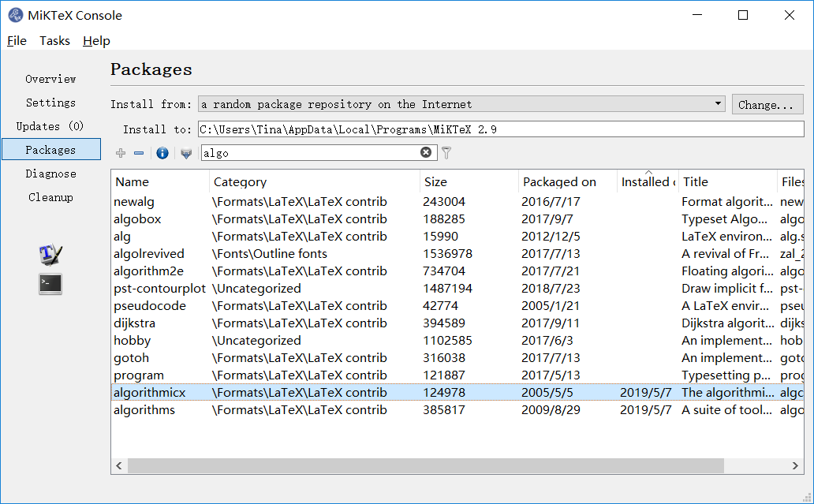Click the Install to path field
The width and height of the screenshot is (814, 504).
501,129
